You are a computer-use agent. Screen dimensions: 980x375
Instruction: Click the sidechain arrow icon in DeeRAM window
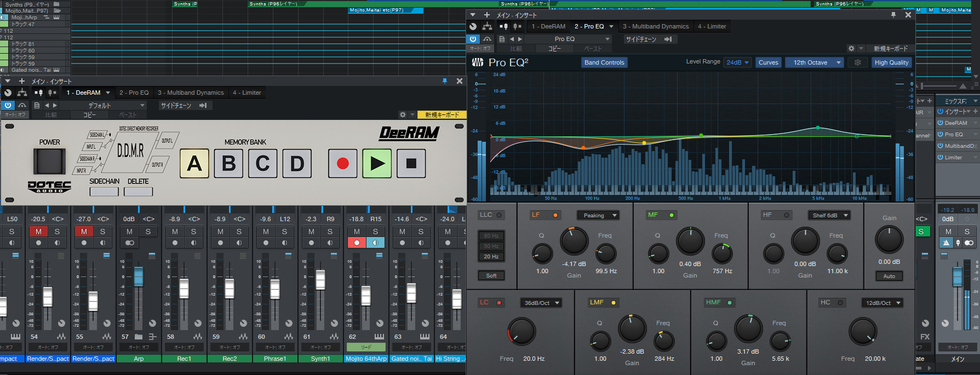[203, 105]
